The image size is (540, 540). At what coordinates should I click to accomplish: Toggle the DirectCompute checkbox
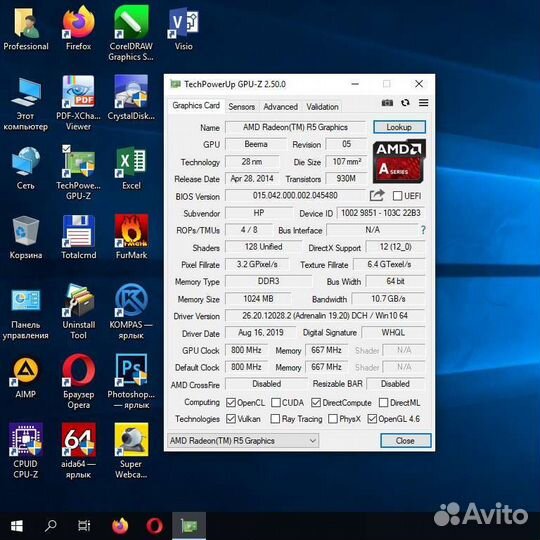(316, 403)
